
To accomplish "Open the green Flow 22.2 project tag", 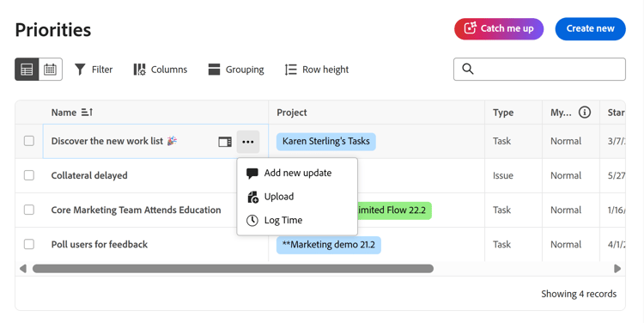I will (394, 210).
